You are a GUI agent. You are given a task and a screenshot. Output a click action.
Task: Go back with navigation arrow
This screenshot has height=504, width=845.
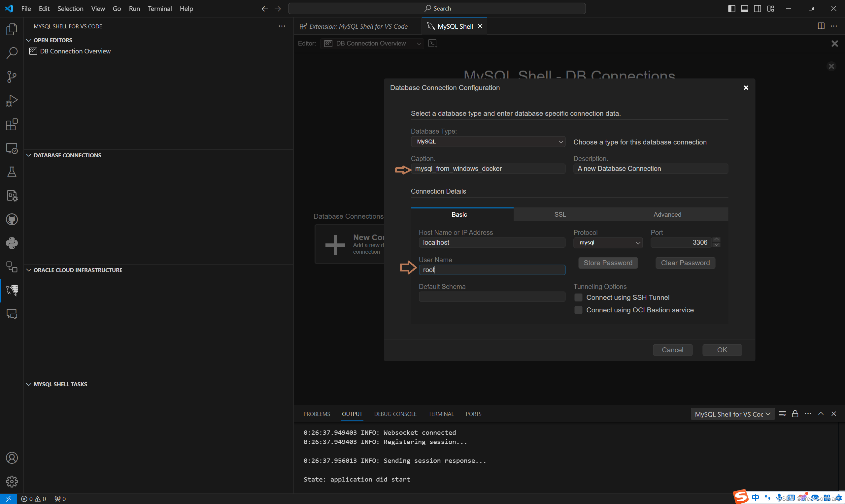(265, 9)
